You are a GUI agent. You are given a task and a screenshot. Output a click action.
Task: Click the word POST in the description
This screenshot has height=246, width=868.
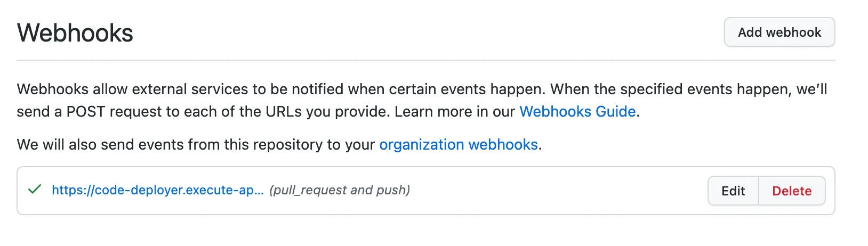84,111
